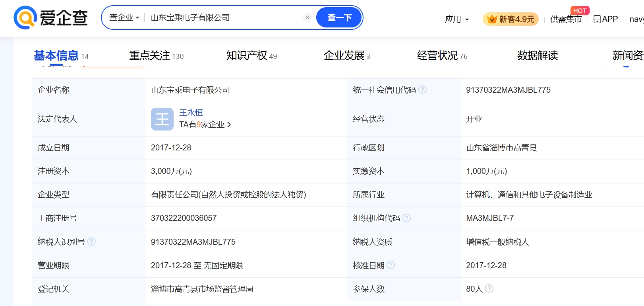Click the HOT badge above 供需集市
Image resolution: width=644 pixels, height=306 pixels.
[580, 11]
